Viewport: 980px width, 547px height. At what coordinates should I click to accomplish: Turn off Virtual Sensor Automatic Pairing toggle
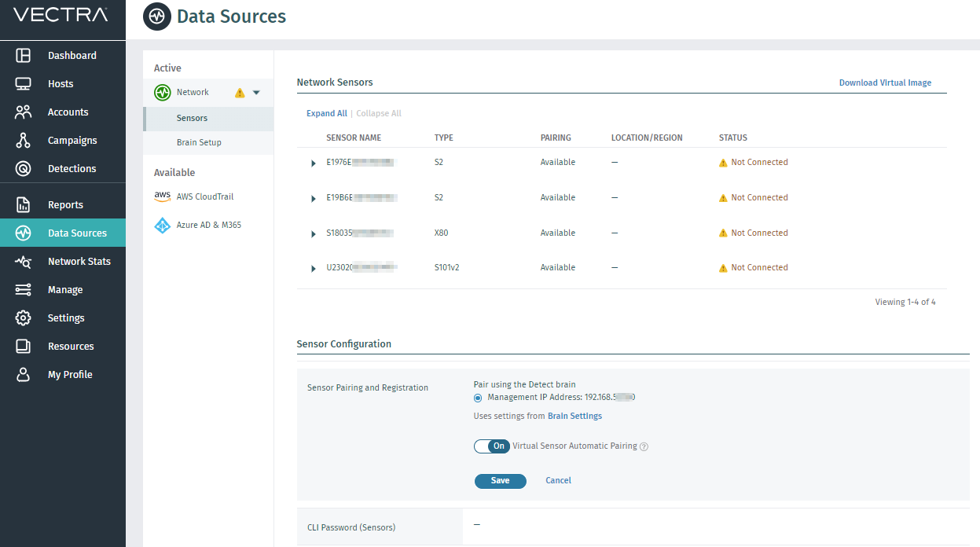click(492, 446)
